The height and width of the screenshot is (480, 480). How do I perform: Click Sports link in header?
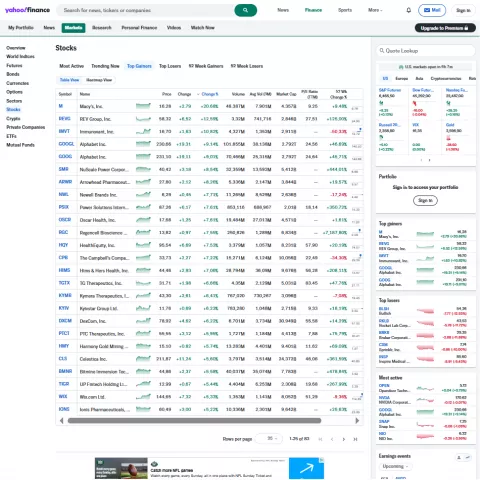point(345,10)
